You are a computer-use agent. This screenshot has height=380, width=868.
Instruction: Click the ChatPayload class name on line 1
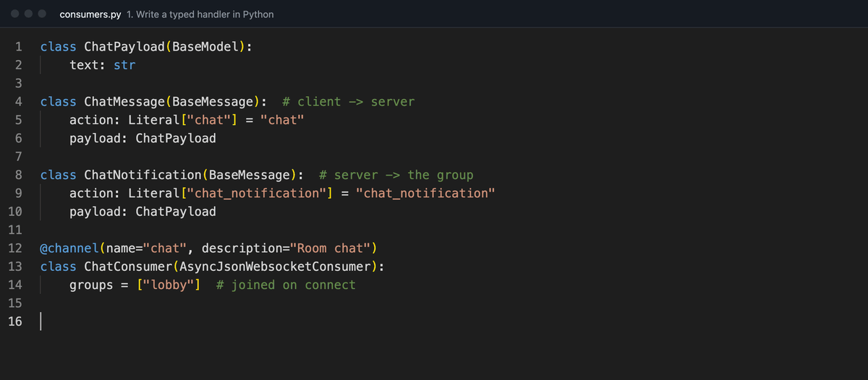click(x=124, y=47)
